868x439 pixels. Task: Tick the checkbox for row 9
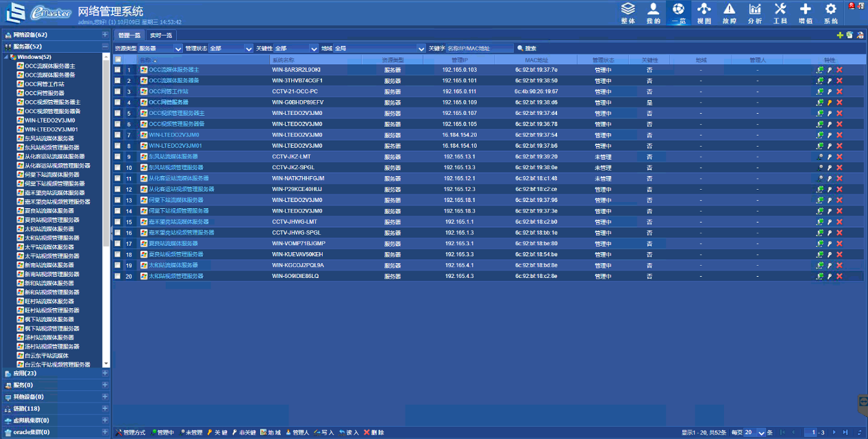(x=118, y=157)
